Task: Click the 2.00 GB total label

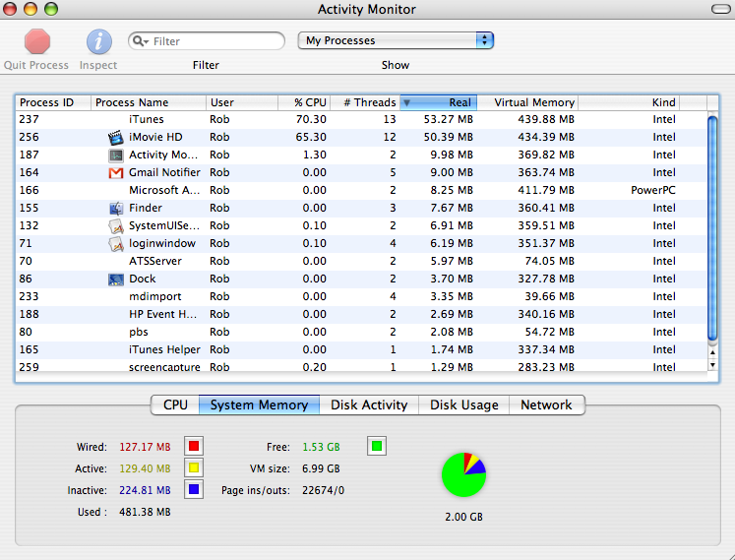Action: click(x=464, y=517)
